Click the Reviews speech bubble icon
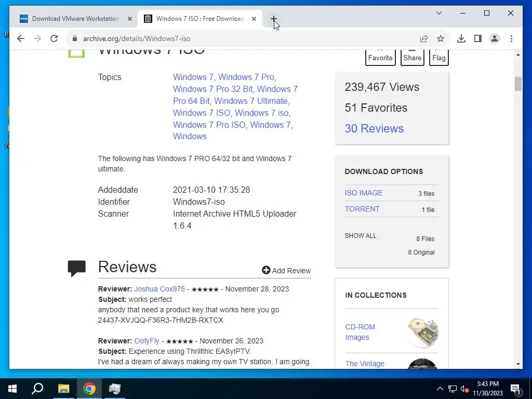 point(77,269)
